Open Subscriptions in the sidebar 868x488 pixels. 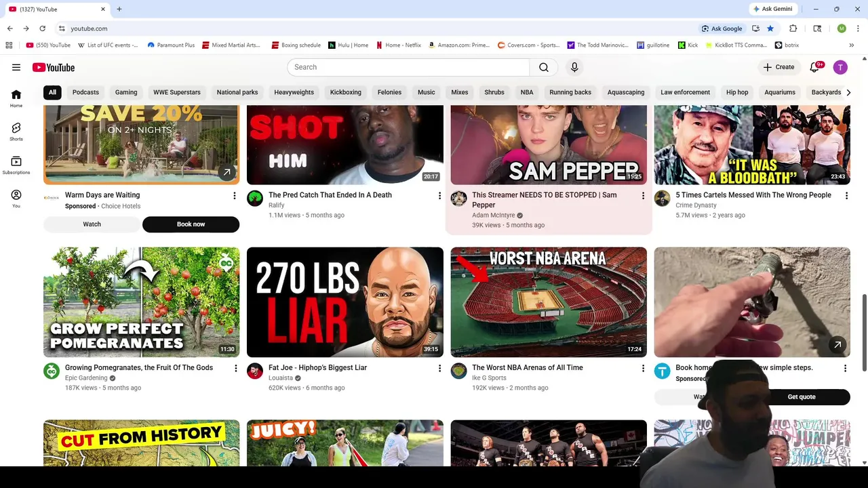click(x=16, y=165)
